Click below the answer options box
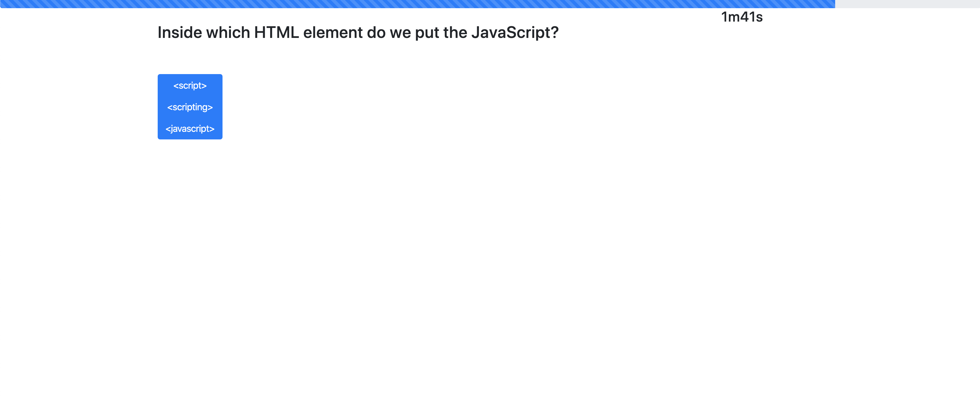The width and height of the screenshot is (980, 399). click(x=190, y=171)
